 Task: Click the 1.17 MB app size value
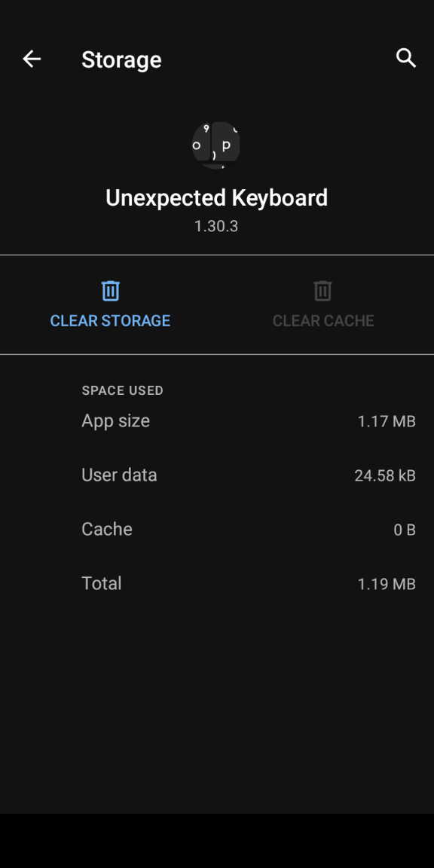[387, 422]
